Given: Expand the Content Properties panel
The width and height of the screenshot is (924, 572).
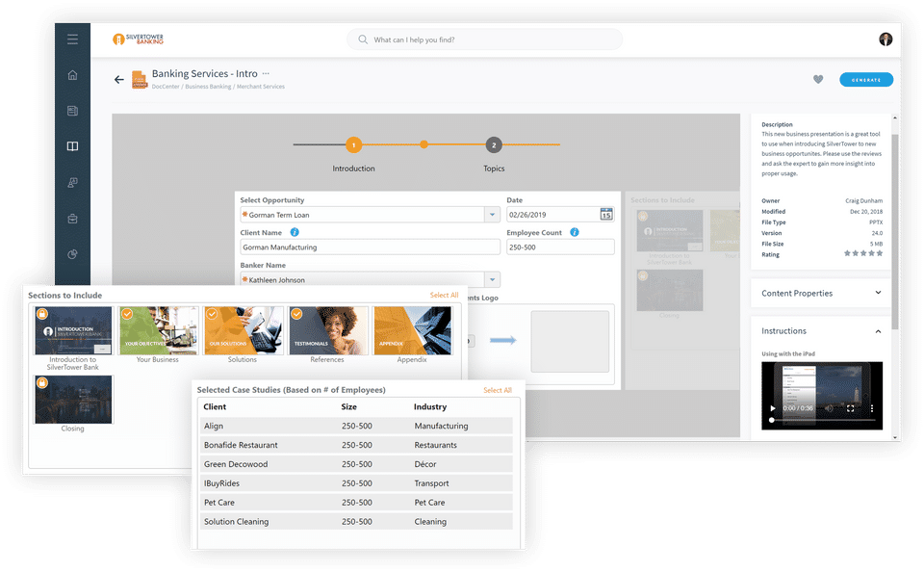Looking at the screenshot, I should click(878, 293).
